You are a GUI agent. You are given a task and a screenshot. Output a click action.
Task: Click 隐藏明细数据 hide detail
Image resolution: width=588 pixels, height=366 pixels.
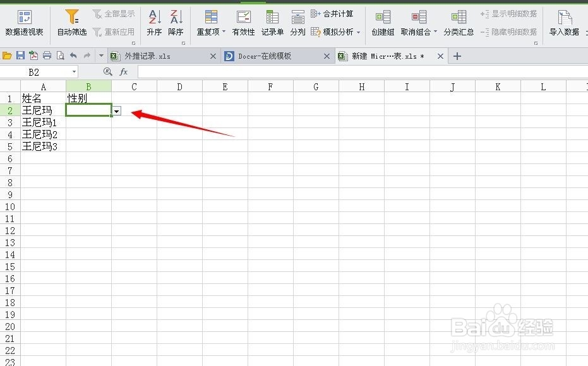pos(508,32)
